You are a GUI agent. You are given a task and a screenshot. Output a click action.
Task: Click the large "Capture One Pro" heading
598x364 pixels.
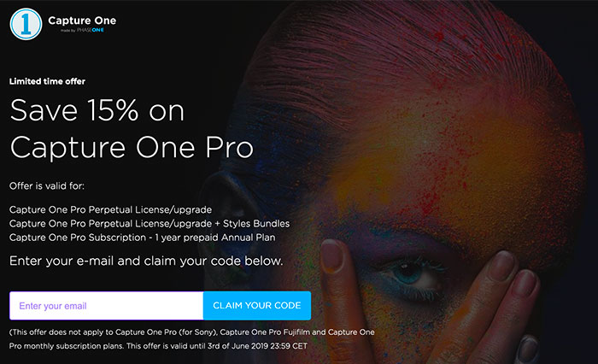tap(132, 148)
